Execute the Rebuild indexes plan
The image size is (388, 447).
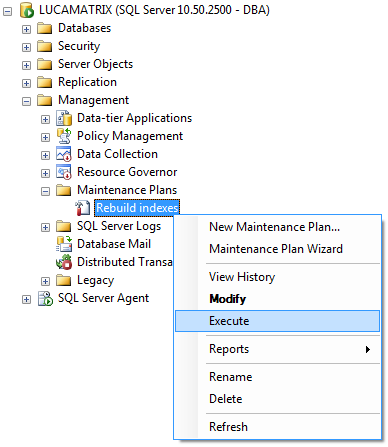point(277,321)
